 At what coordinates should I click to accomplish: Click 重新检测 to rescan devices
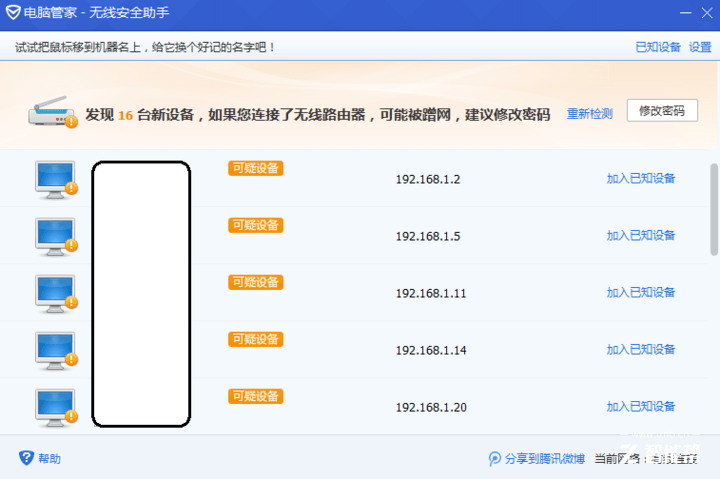point(589,114)
